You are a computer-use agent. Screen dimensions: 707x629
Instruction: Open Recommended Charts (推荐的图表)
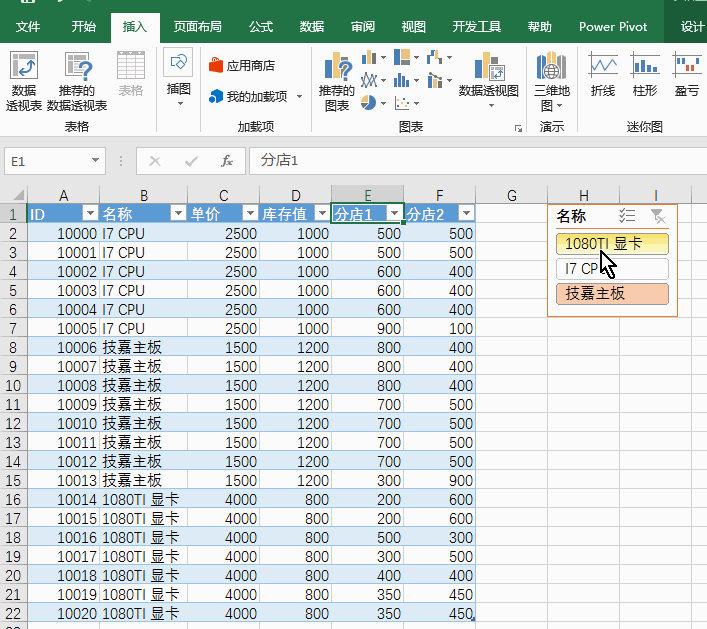pos(337,81)
